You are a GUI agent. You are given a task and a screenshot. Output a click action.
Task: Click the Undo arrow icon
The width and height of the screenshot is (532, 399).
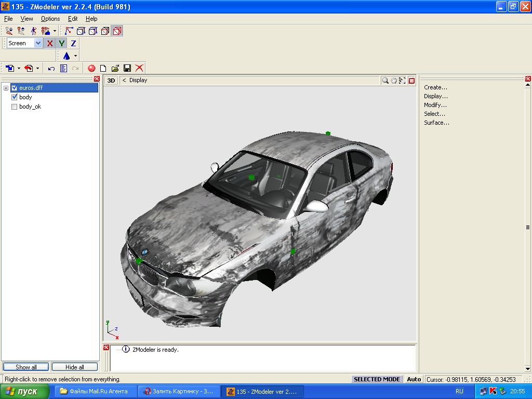(x=51, y=68)
